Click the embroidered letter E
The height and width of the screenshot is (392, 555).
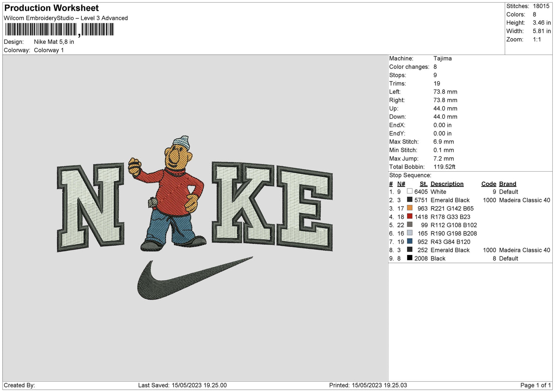coord(305,208)
